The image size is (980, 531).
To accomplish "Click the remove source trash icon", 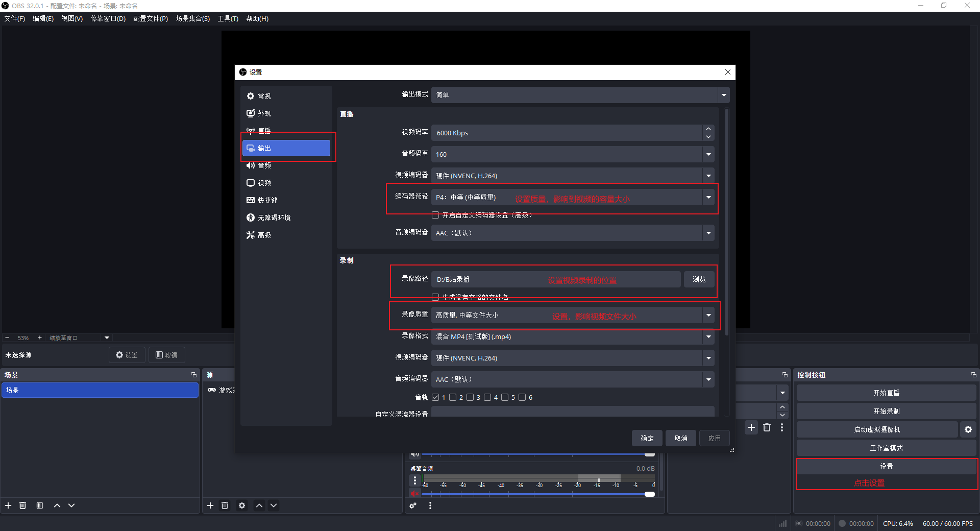I will [x=225, y=505].
